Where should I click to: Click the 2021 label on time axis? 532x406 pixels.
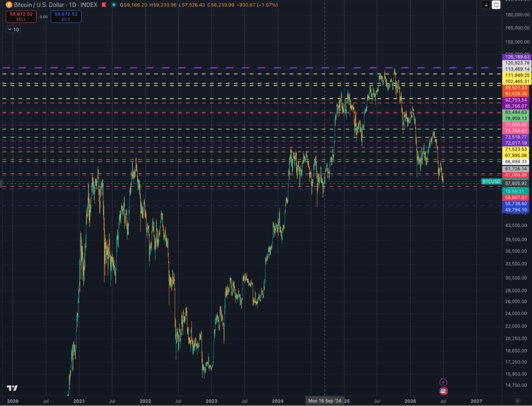pos(79,401)
